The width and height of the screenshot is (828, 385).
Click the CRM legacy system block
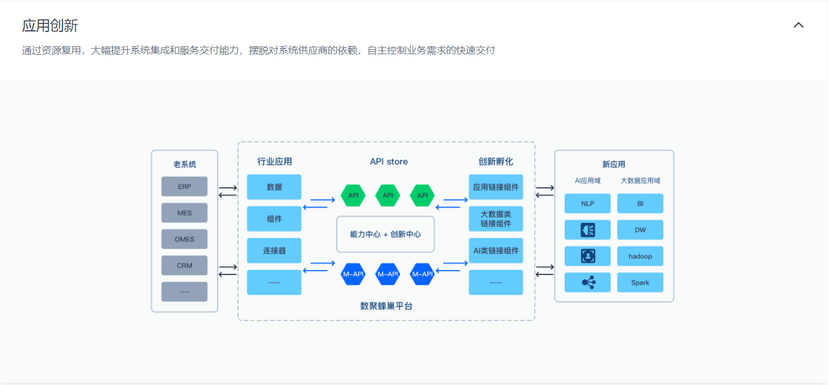pos(184,266)
